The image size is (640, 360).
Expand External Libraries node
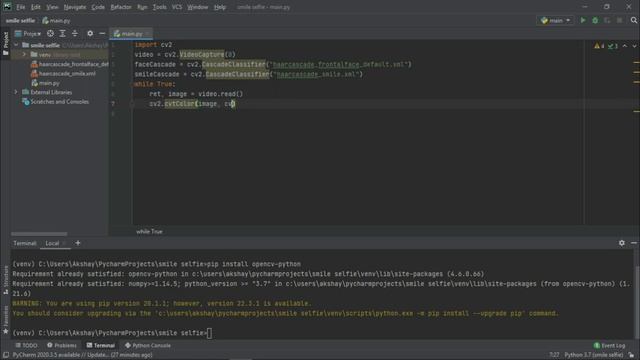point(16,92)
